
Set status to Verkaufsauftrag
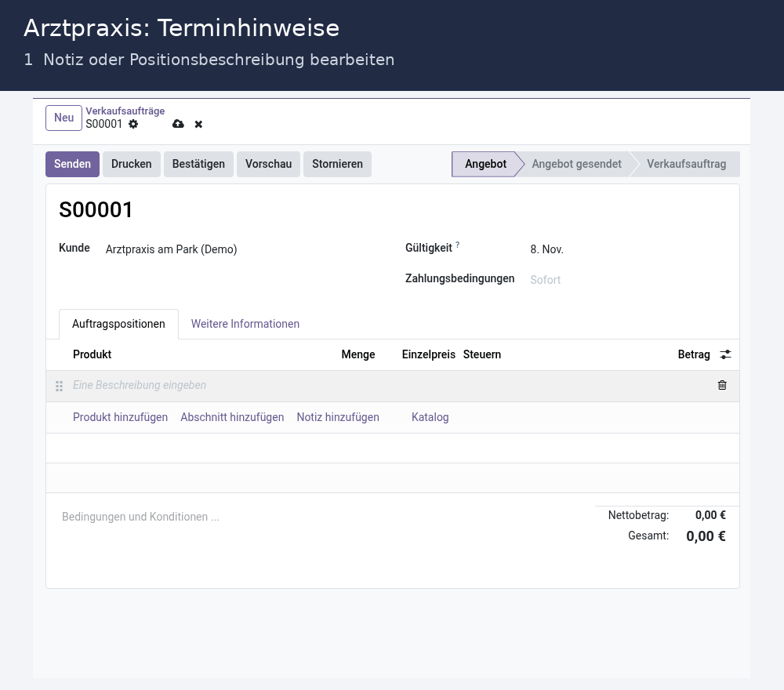click(686, 164)
